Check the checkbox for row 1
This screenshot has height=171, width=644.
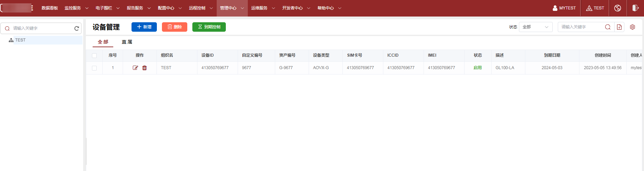pyautogui.click(x=94, y=68)
